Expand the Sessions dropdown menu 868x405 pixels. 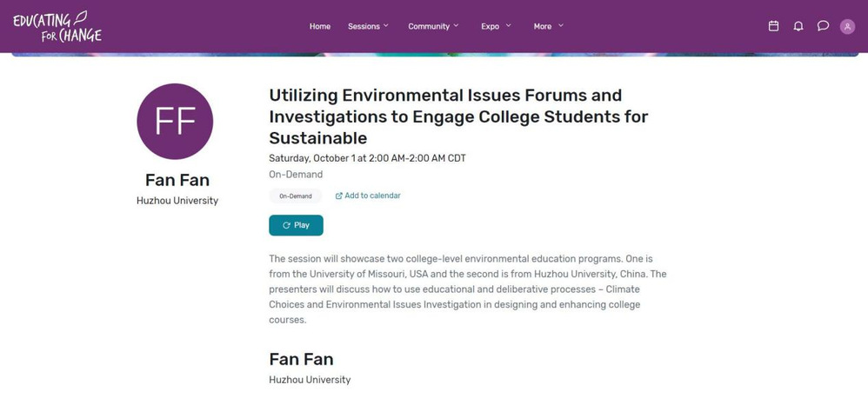point(368,26)
